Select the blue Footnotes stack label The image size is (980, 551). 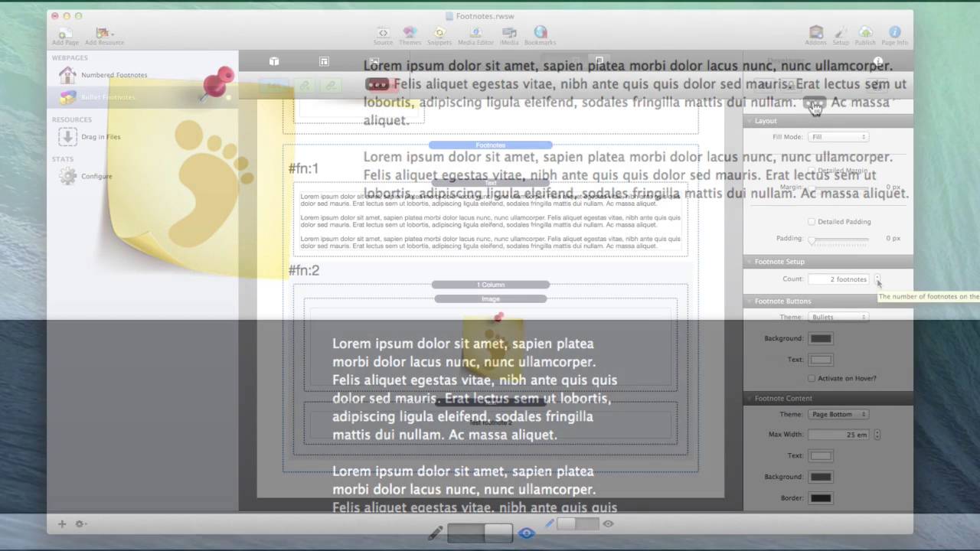click(x=491, y=145)
